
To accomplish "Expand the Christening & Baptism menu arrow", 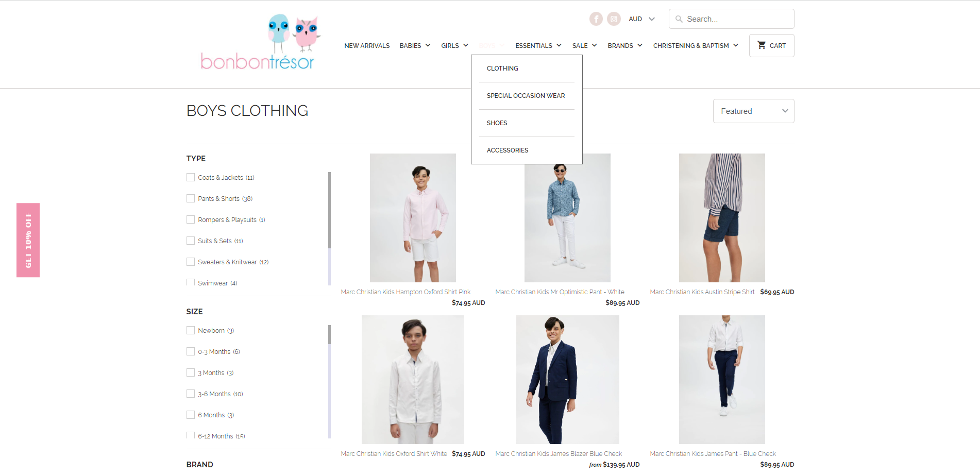I will [736, 45].
